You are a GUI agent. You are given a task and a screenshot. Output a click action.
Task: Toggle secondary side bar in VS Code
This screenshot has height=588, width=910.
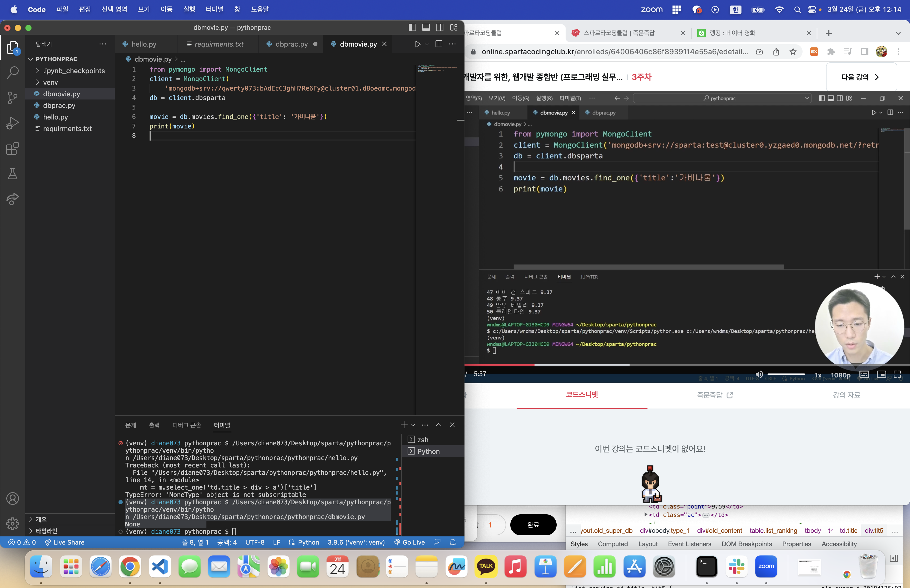tap(439, 27)
